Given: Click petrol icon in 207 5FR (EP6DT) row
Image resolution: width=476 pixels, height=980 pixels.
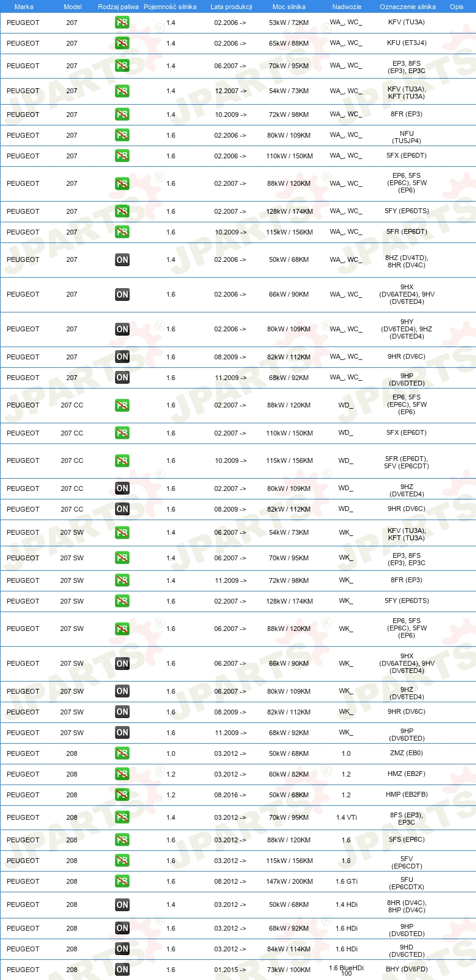Looking at the screenshot, I should 122,232.
